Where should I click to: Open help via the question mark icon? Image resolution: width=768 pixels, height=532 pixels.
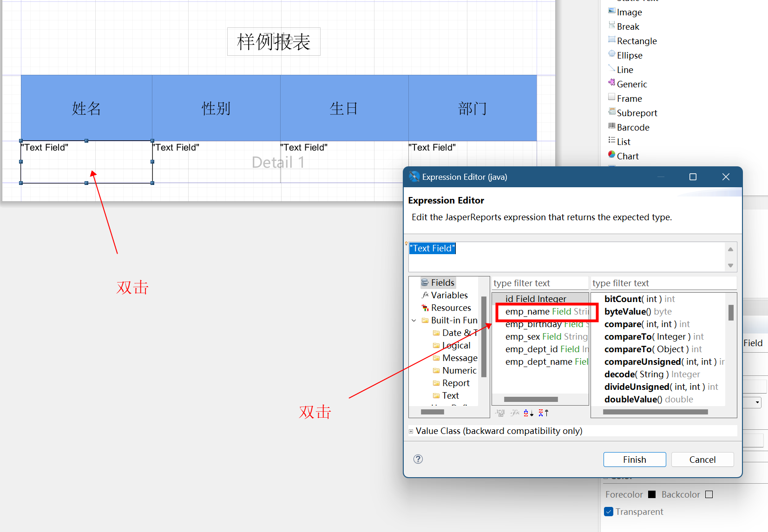pyautogui.click(x=418, y=459)
